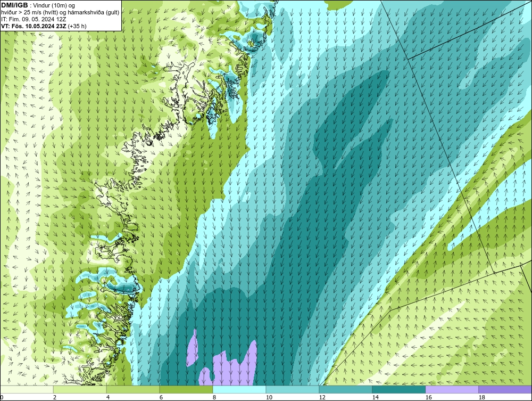532x401 pixels.
Task: Click the 10–12 m/s aqua legend swatch
Action: [x=293, y=389]
